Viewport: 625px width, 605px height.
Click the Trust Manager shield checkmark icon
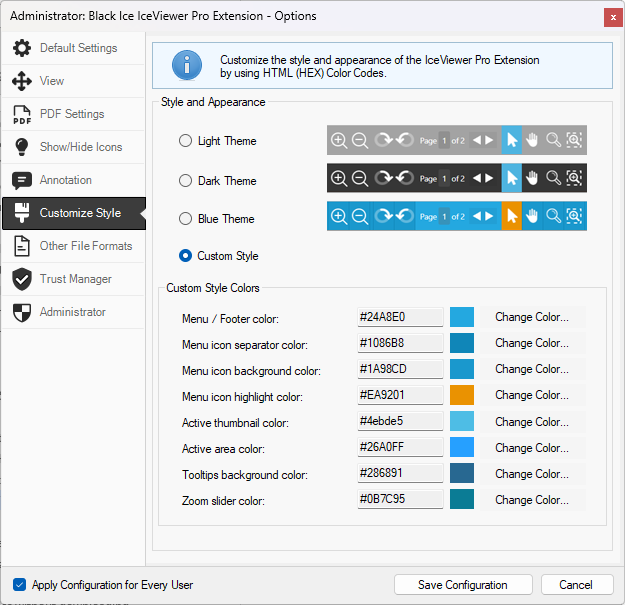coord(22,279)
